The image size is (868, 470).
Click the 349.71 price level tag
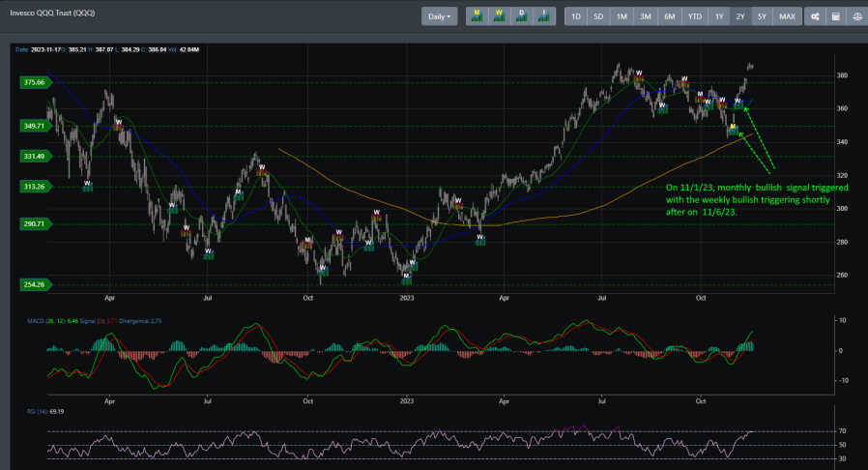(x=35, y=127)
